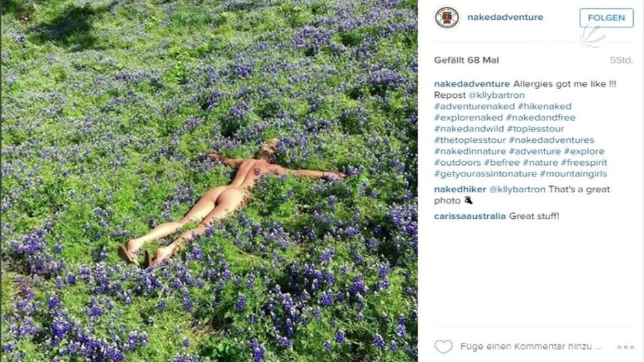Click the #adventurenaked hashtag
644x362 pixels.
(x=474, y=106)
